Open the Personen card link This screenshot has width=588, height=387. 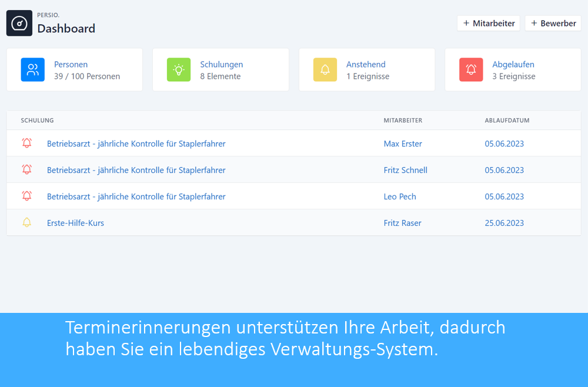click(x=71, y=65)
